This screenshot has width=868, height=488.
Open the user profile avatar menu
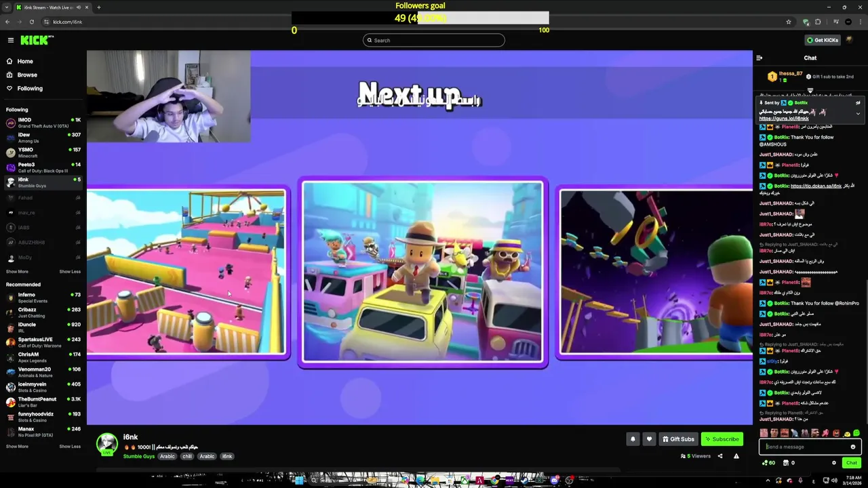[850, 40]
